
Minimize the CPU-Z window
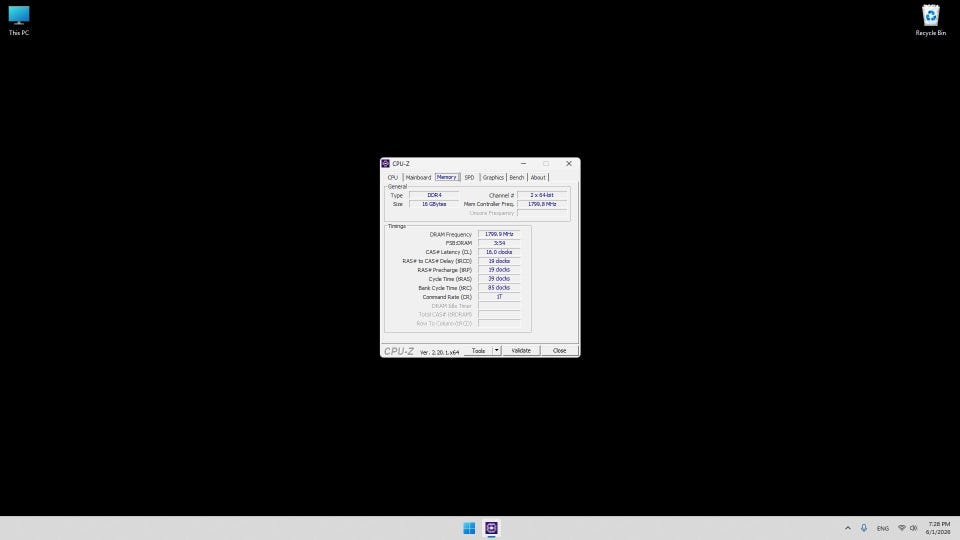(523, 163)
